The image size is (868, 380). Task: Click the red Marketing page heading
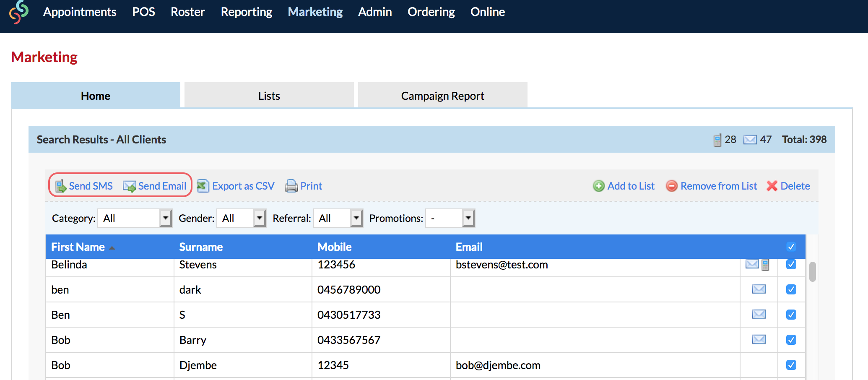click(x=44, y=57)
